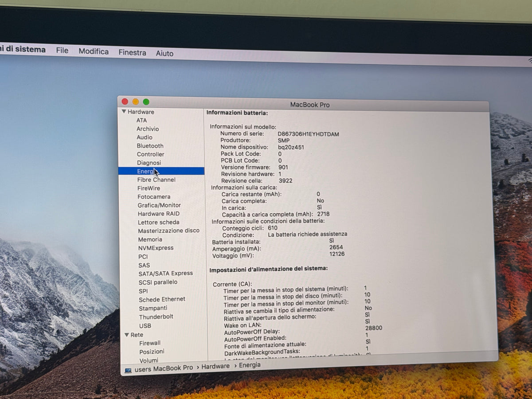Viewport: 532px width, 399px height.
Task: Select Stampanti in the sidebar
Action: point(153,308)
